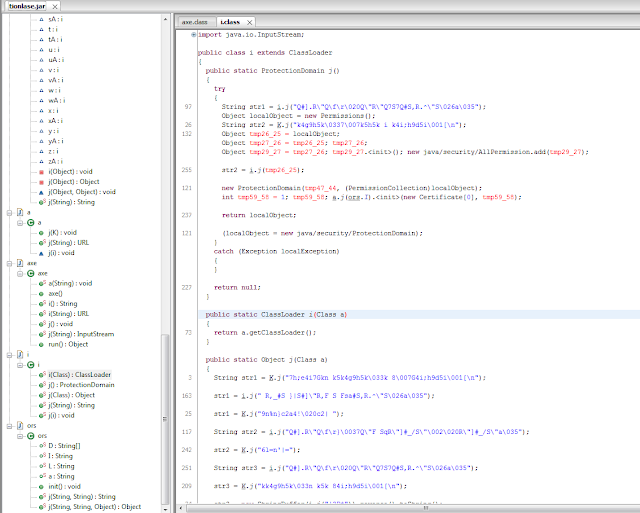Screen dimensions: 640x513
Task: Click the tree panel vertical scrollbar thumb
Action: [x=165, y=419]
